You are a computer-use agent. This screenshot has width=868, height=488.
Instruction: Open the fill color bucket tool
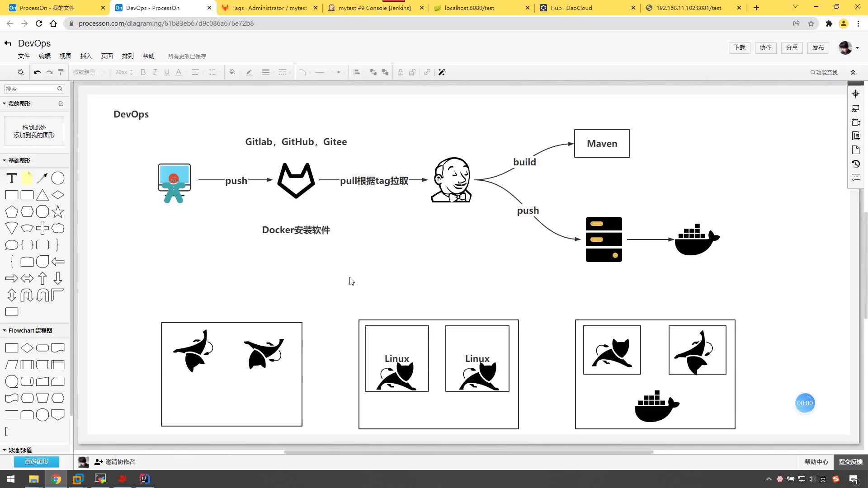[232, 72]
